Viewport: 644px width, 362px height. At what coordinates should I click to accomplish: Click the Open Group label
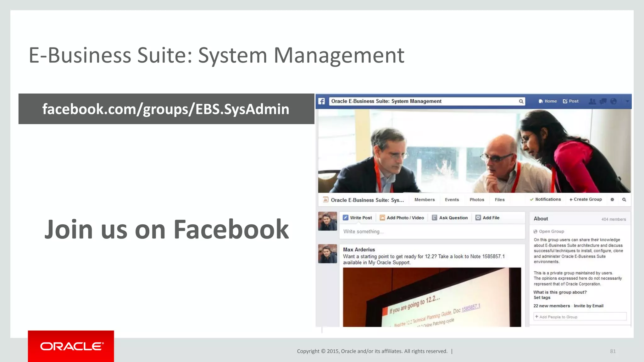point(552,231)
